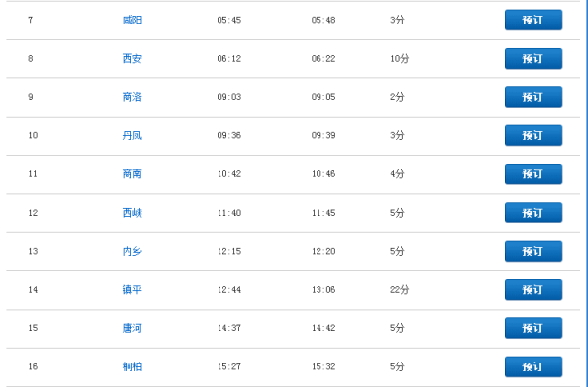The image size is (588, 387).
Task: Click the 商南 station name link
Action: [x=132, y=174]
